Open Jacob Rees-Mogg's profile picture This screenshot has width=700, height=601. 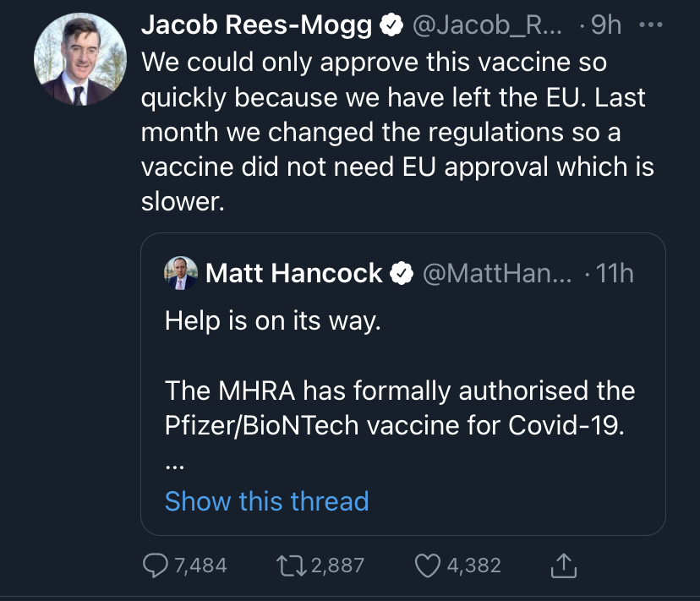pyautogui.click(x=74, y=62)
